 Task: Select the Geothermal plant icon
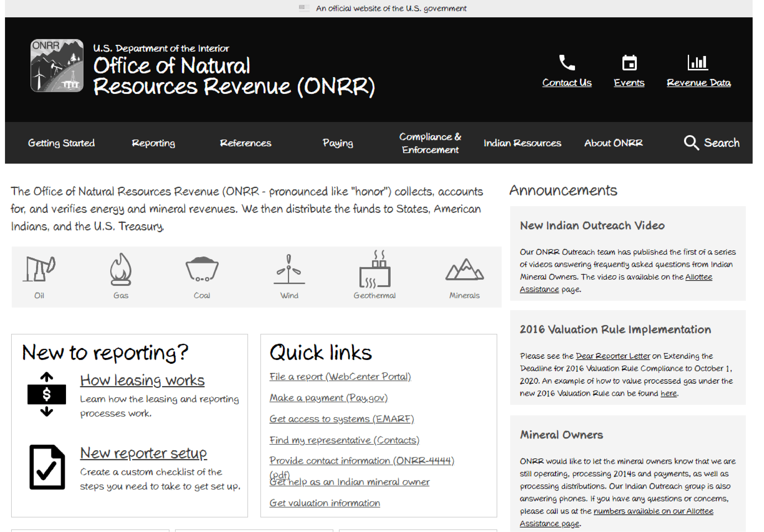click(375, 269)
